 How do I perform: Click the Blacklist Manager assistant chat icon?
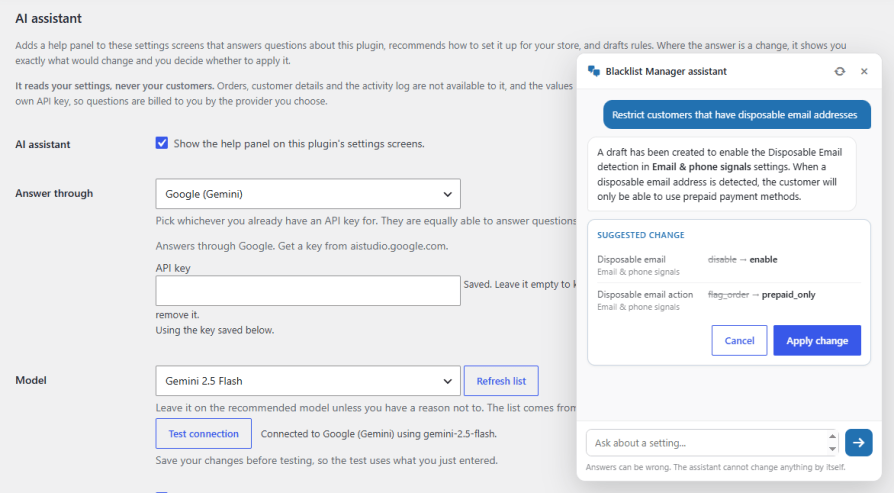point(594,71)
